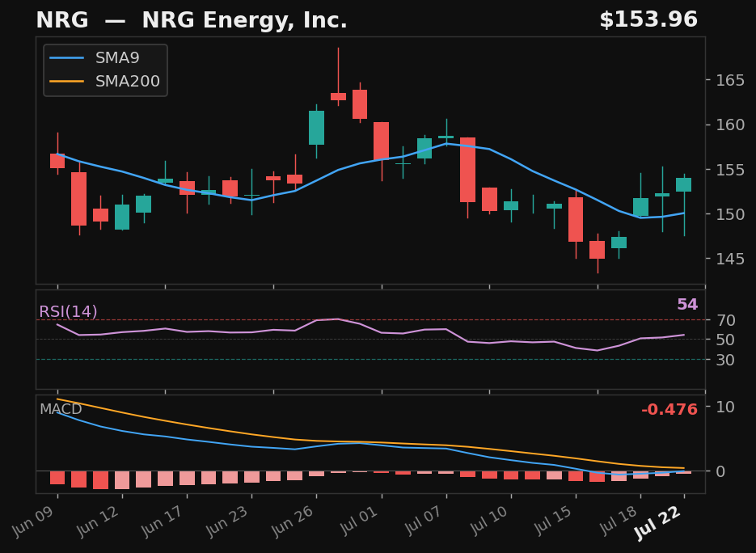Click the Jul 07 date label
Screen dimensions: 756x553
click(424, 521)
